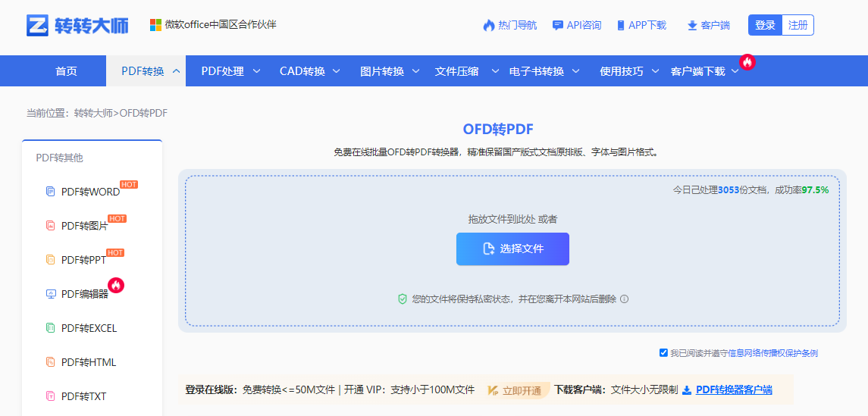Click the red flame badge on PDF编辑器
Screen dimensions: 868x416
click(x=116, y=285)
